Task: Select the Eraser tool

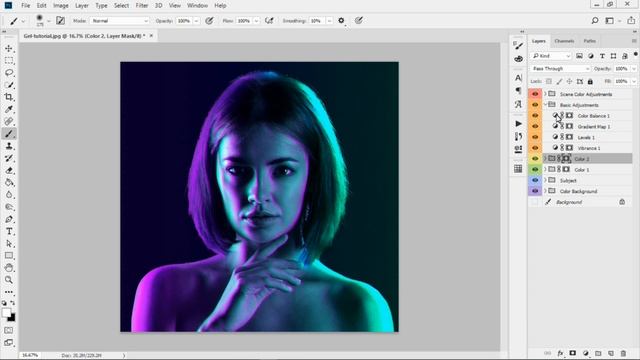Action: point(9,171)
